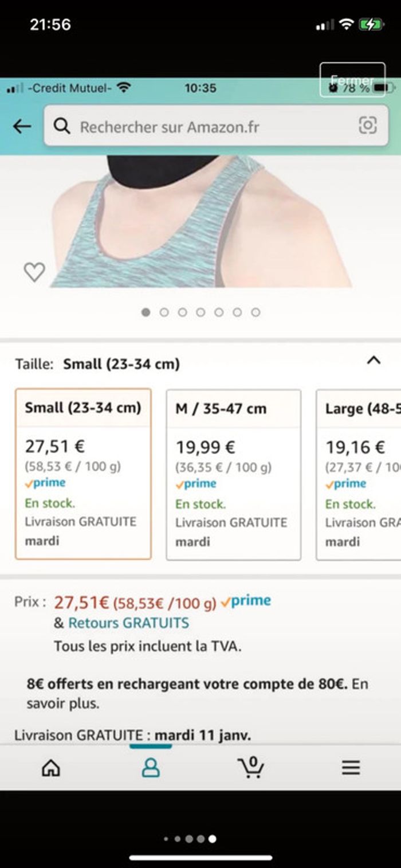The width and height of the screenshot is (401, 868).
Task: Collapse the Taille size selector chevron
Action: 374,361
